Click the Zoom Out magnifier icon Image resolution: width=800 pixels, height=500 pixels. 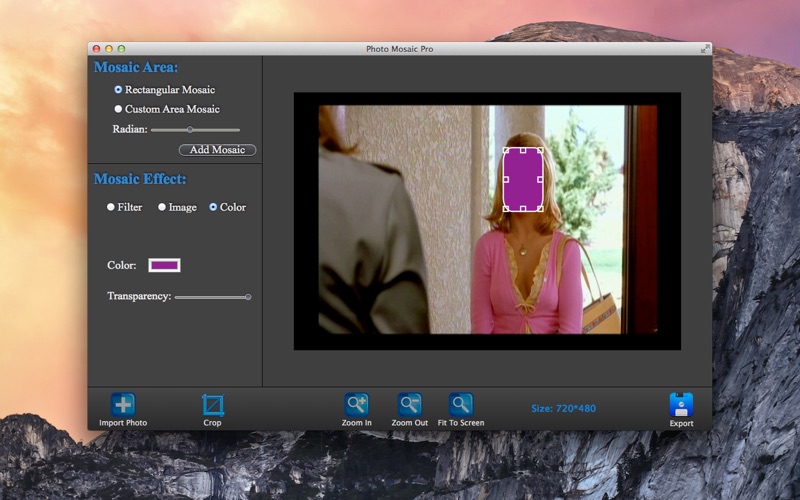tap(409, 405)
